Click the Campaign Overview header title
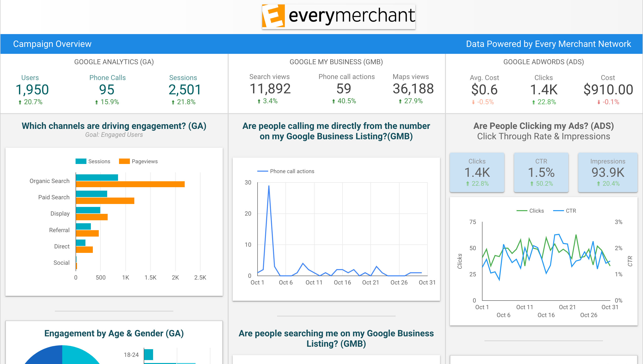This screenshot has width=643, height=364. (52, 44)
